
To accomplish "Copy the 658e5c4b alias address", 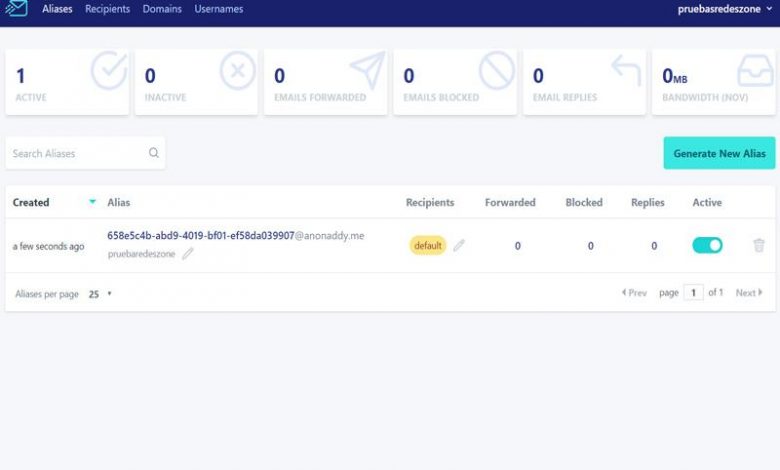I will tap(236, 235).
